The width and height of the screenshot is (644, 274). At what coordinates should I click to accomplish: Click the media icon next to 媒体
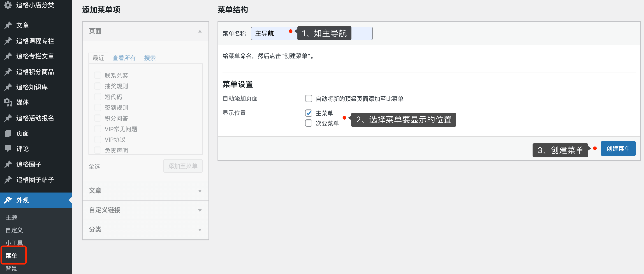[8, 102]
